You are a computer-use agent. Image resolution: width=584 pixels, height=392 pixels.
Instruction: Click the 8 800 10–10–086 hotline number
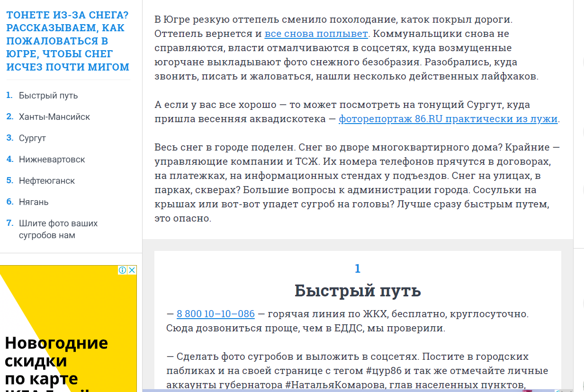pyautogui.click(x=216, y=314)
